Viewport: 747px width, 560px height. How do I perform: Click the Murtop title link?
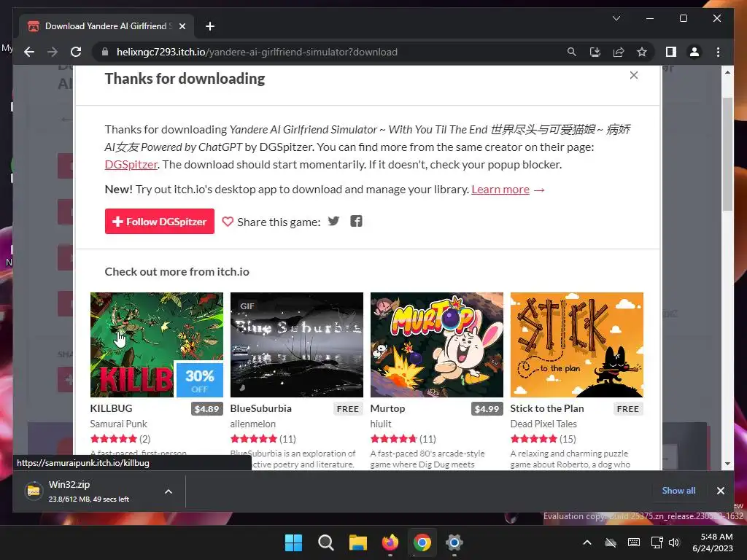click(x=387, y=408)
